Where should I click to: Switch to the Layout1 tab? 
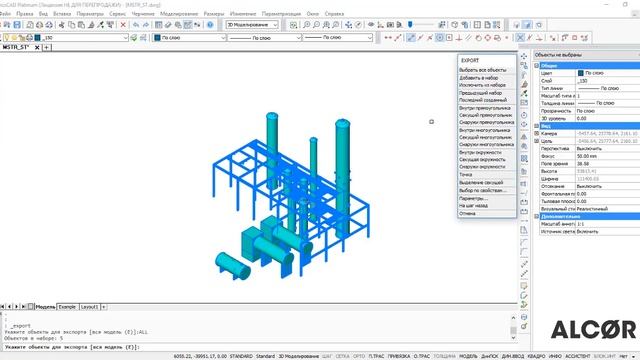click(x=89, y=307)
